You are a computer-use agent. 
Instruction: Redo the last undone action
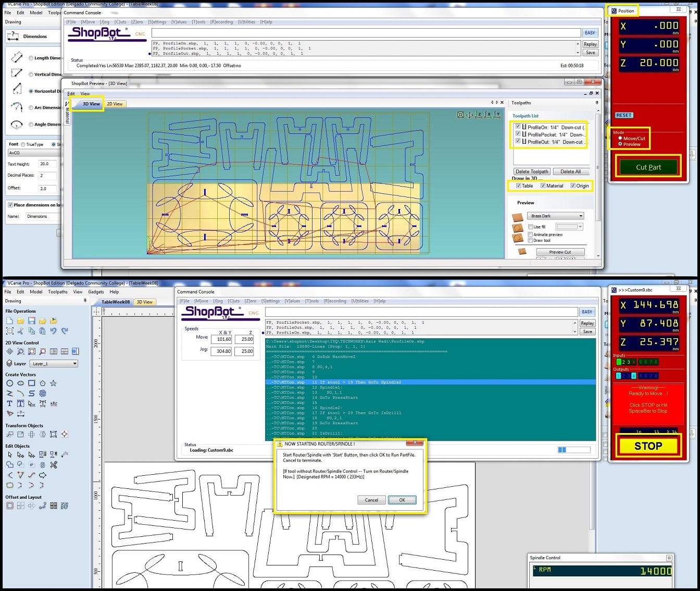tap(65, 331)
